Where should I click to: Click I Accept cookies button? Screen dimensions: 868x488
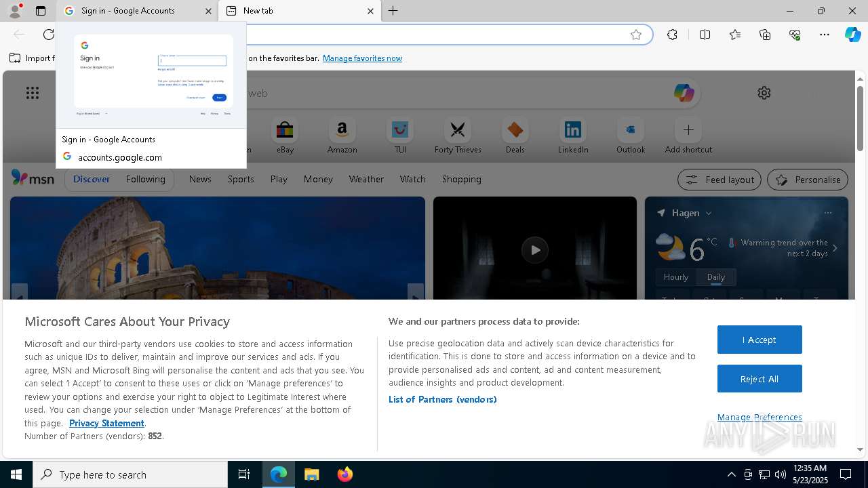click(759, 340)
